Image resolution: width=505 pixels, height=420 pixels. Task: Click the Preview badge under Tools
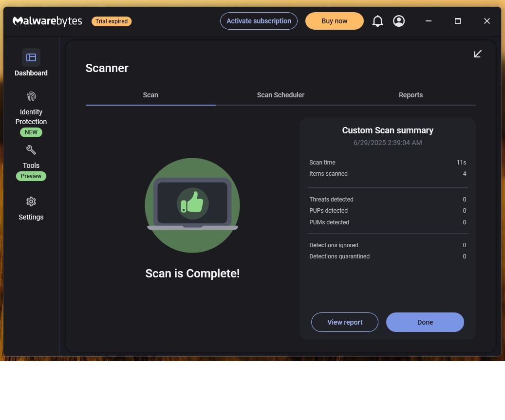coord(31,176)
